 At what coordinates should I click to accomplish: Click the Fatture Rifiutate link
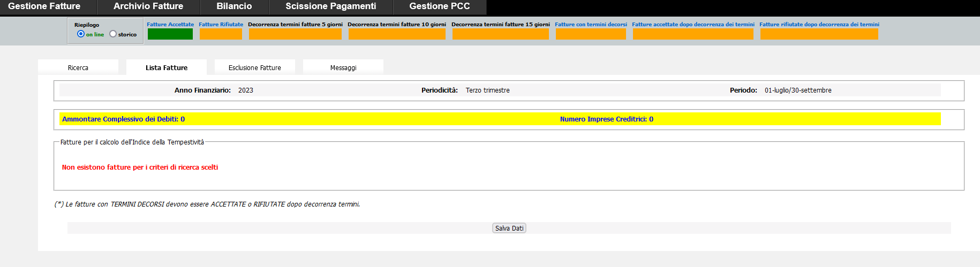point(221,25)
